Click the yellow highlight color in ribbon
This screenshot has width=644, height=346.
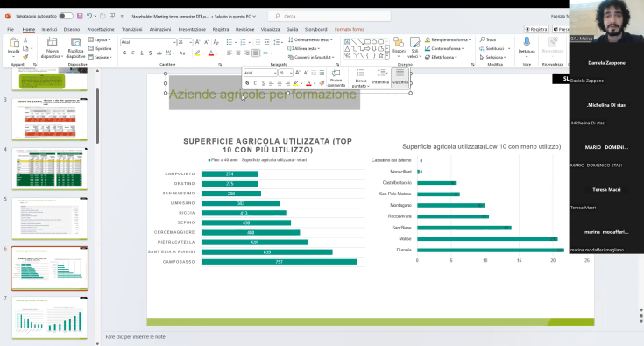click(x=197, y=53)
